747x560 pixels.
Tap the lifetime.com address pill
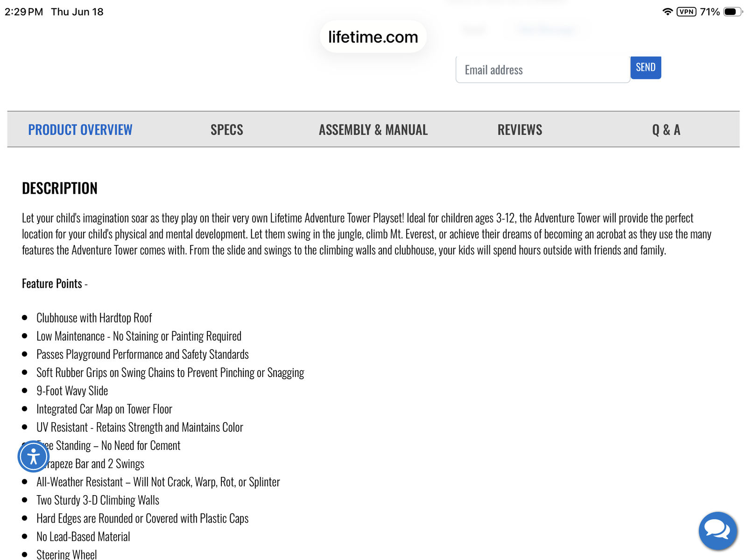click(373, 37)
